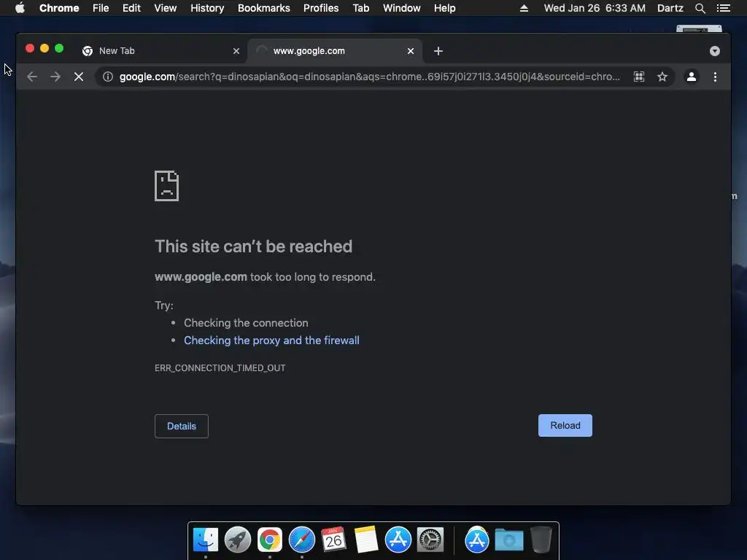The height and width of the screenshot is (560, 747).
Task: Click the Reload button
Action: tap(565, 425)
